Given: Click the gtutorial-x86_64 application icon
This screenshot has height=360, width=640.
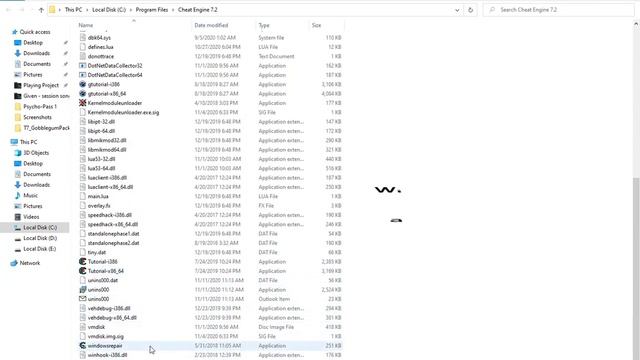Looking at the screenshot, I should click(x=82, y=93).
